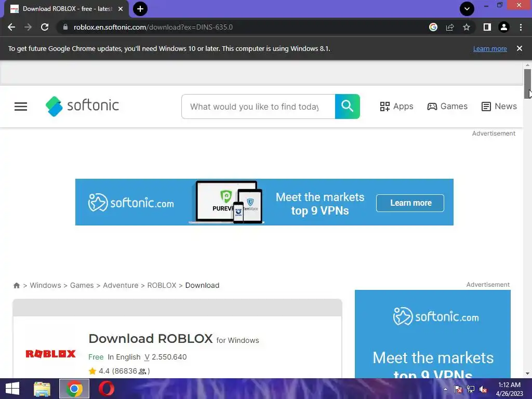This screenshot has height=399, width=532.
Task: Click the address bar URL
Action: point(153,27)
